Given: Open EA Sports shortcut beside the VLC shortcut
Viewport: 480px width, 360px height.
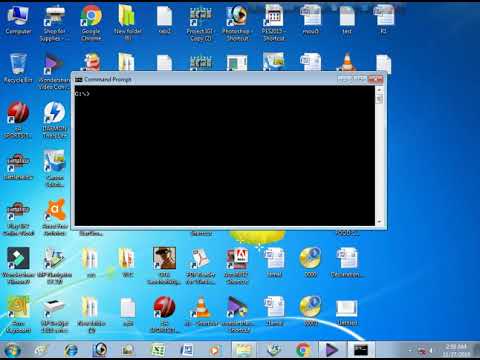Looking at the screenshot, I should (164, 314).
